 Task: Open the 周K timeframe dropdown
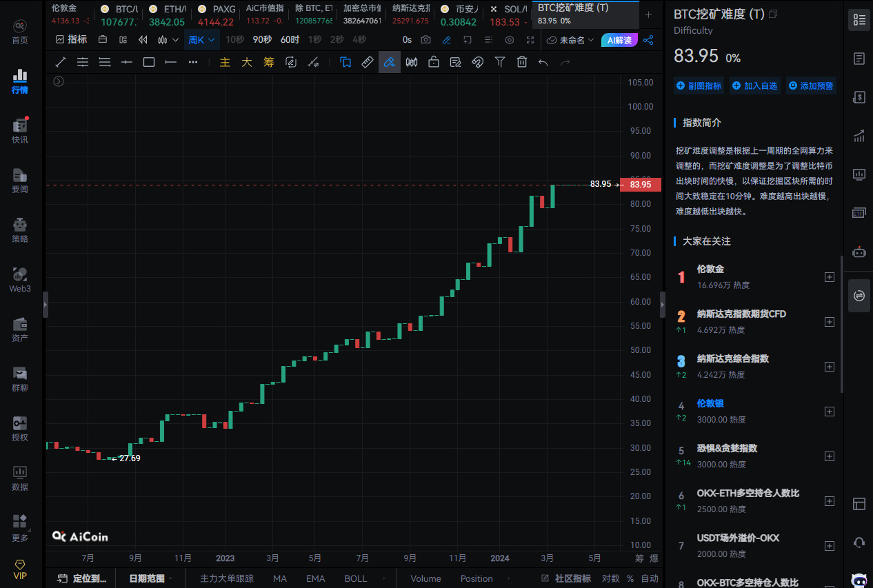(x=202, y=40)
